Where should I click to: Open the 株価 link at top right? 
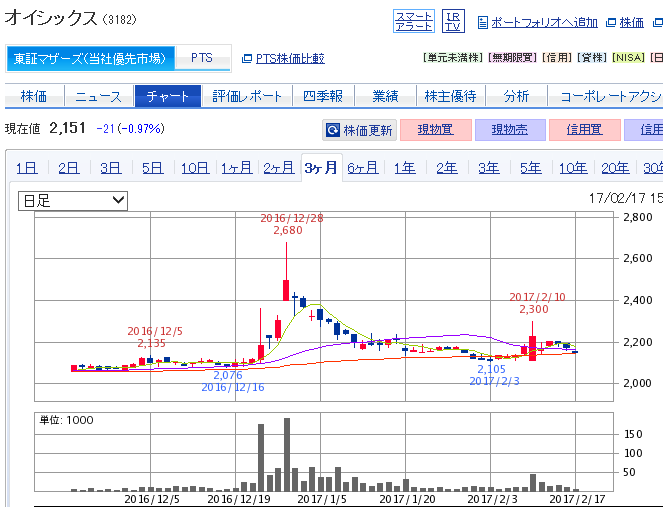(631, 22)
